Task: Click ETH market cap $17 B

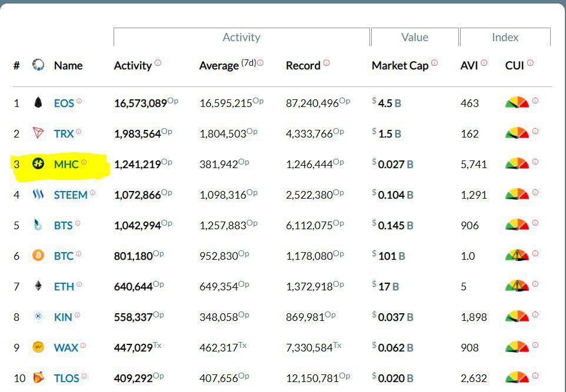Action: click(x=386, y=287)
